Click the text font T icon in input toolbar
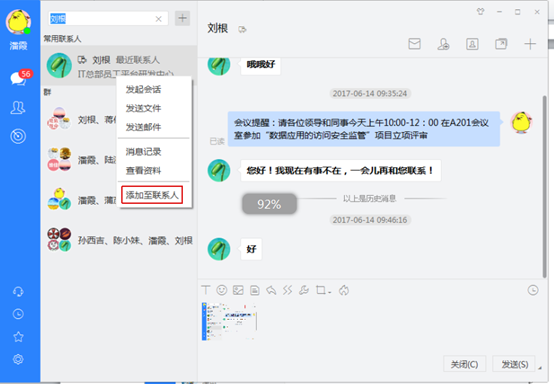 206,290
